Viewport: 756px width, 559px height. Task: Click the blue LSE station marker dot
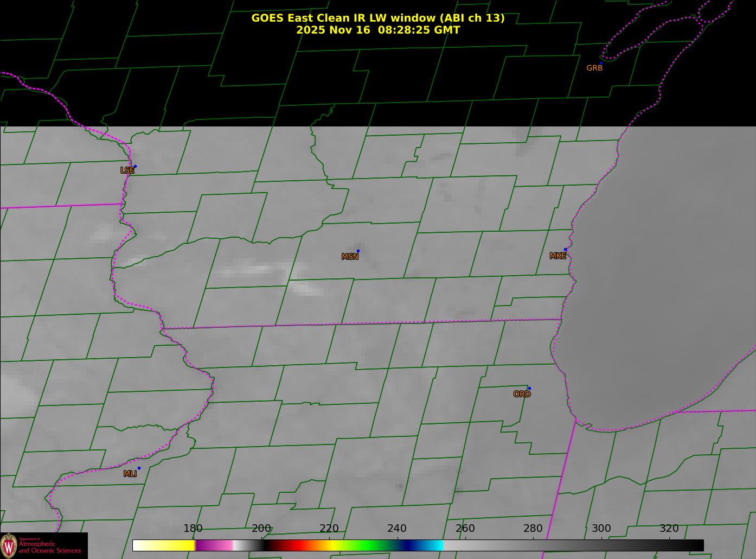pos(135,166)
